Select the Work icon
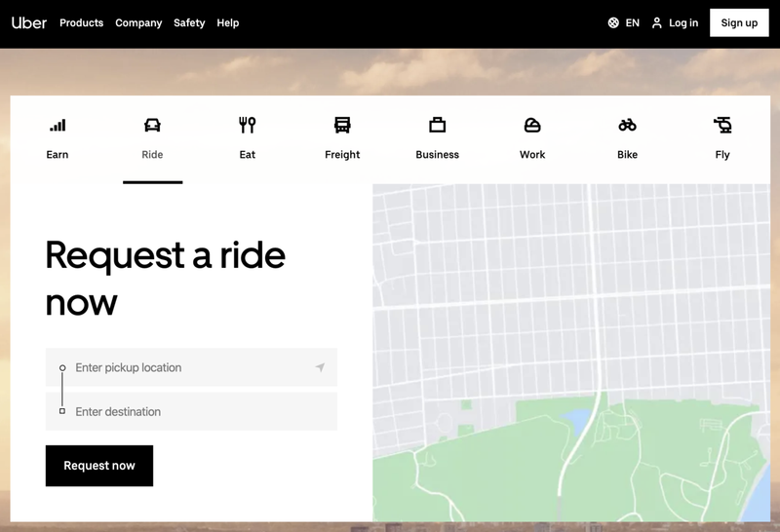Screen dimensions: 780x532 tap(532, 126)
